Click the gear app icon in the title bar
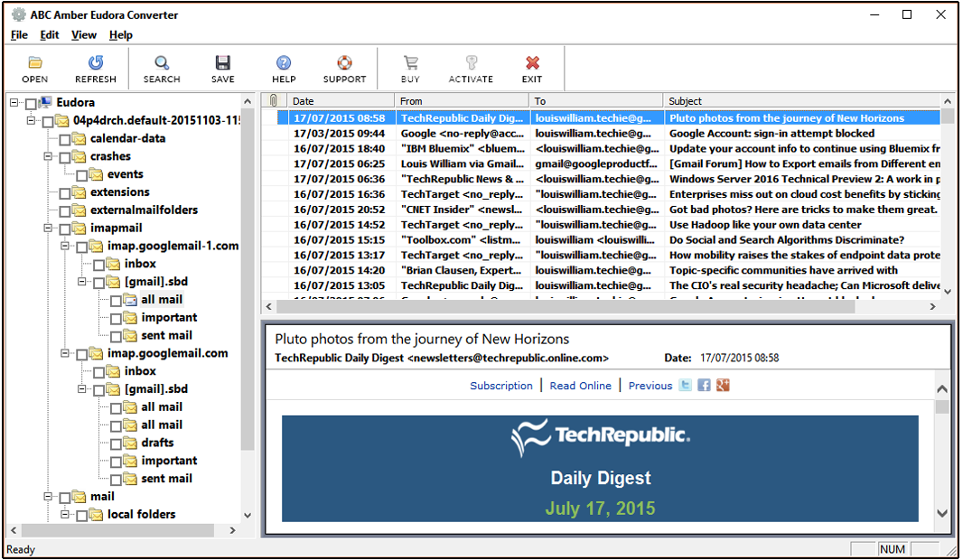963x560 pixels. click(19, 14)
